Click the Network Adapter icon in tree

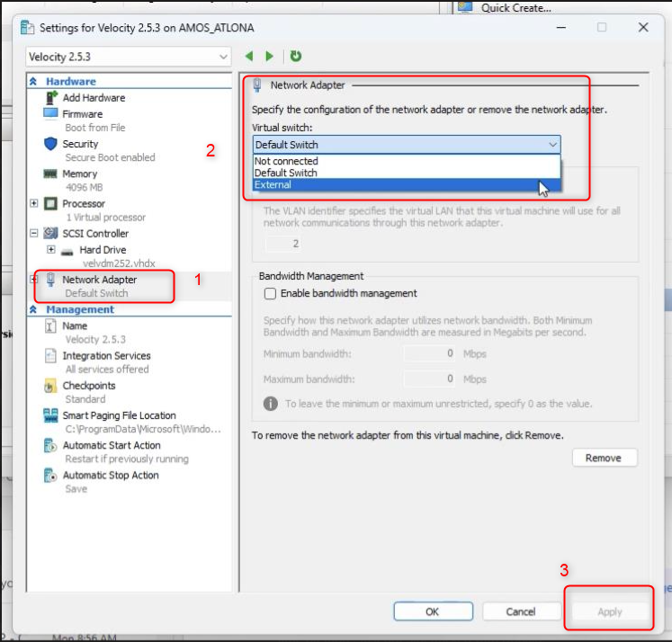tap(50, 280)
